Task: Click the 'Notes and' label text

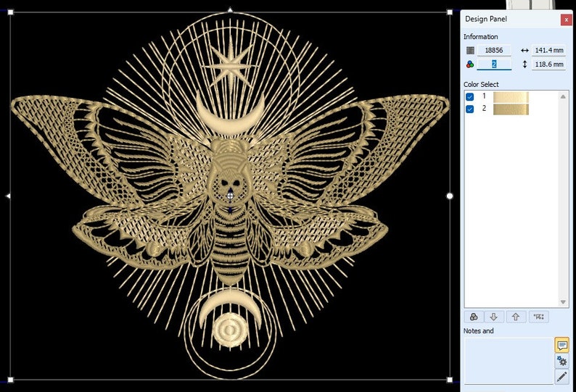Action: 478,330
